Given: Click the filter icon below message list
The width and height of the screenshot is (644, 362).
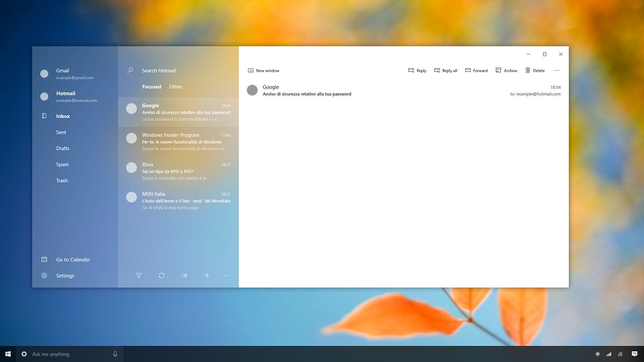Looking at the screenshot, I should 139,276.
